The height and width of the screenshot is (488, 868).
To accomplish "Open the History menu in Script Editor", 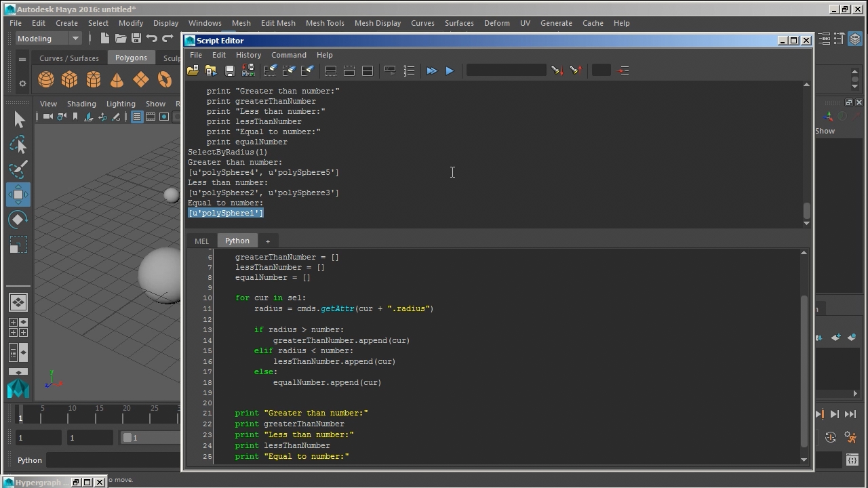I will tap(248, 55).
